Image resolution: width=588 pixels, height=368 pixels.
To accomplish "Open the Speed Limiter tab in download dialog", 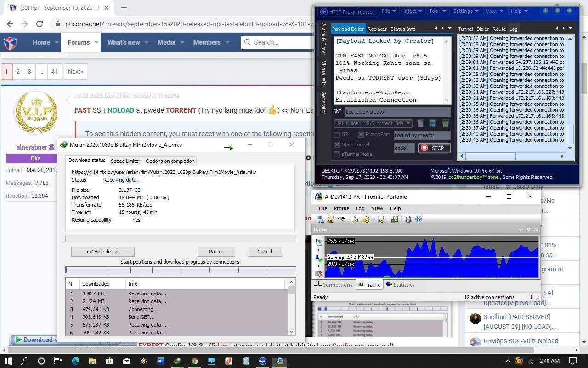I will tap(125, 161).
